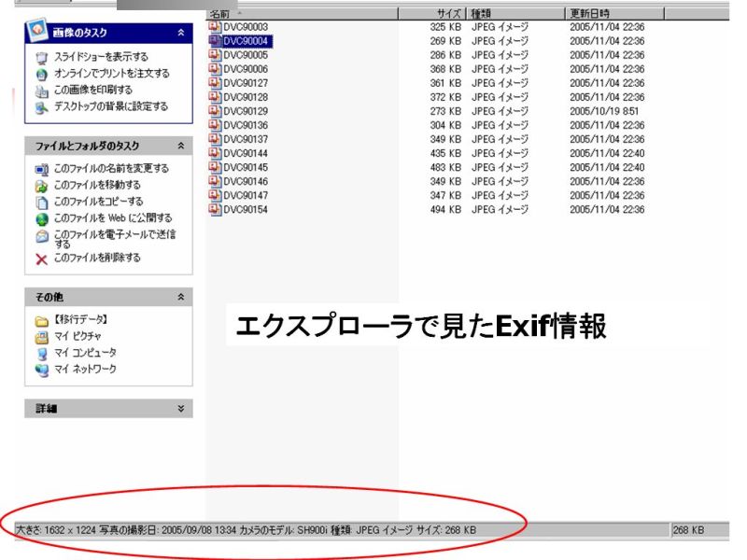747x560 pixels.
Task: Collapse the その他 panel chevron
Action: pos(181,297)
